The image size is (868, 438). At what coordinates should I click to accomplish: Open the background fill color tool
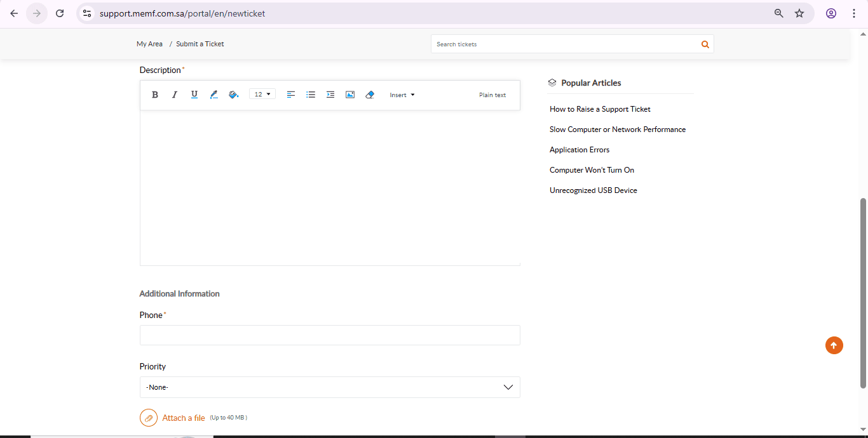(233, 95)
